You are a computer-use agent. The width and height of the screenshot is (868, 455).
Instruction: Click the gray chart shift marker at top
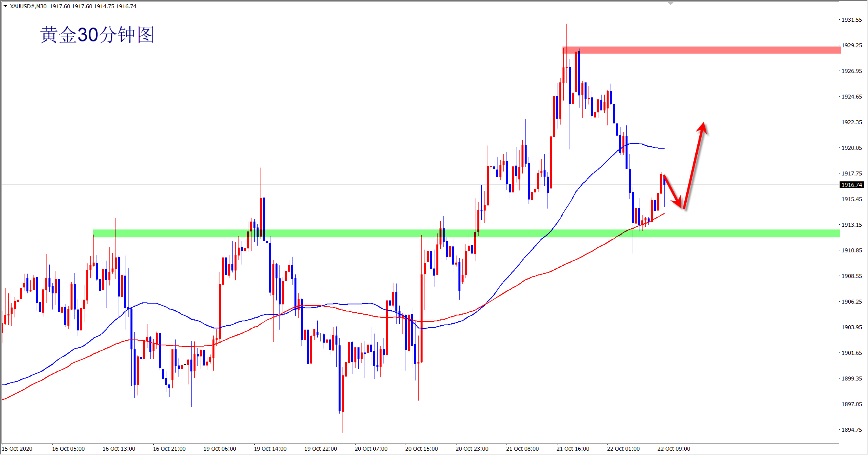(671, 4)
